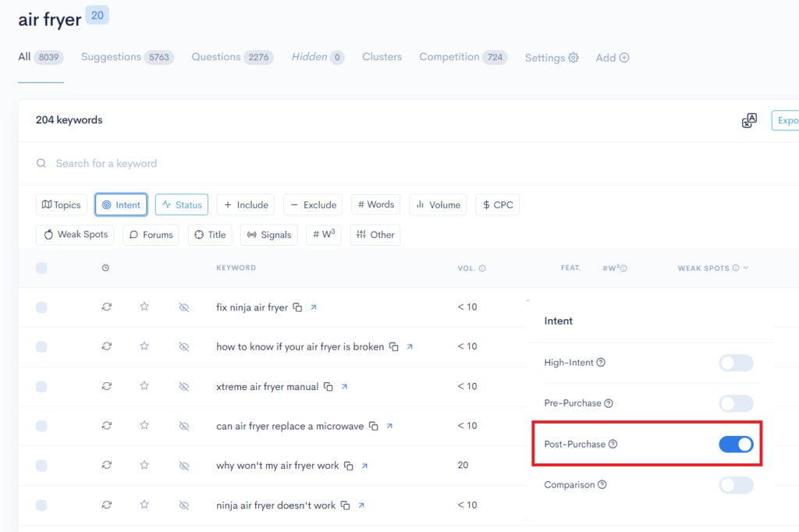Open the Volume filter
The image size is (799, 532).
pyautogui.click(x=438, y=204)
